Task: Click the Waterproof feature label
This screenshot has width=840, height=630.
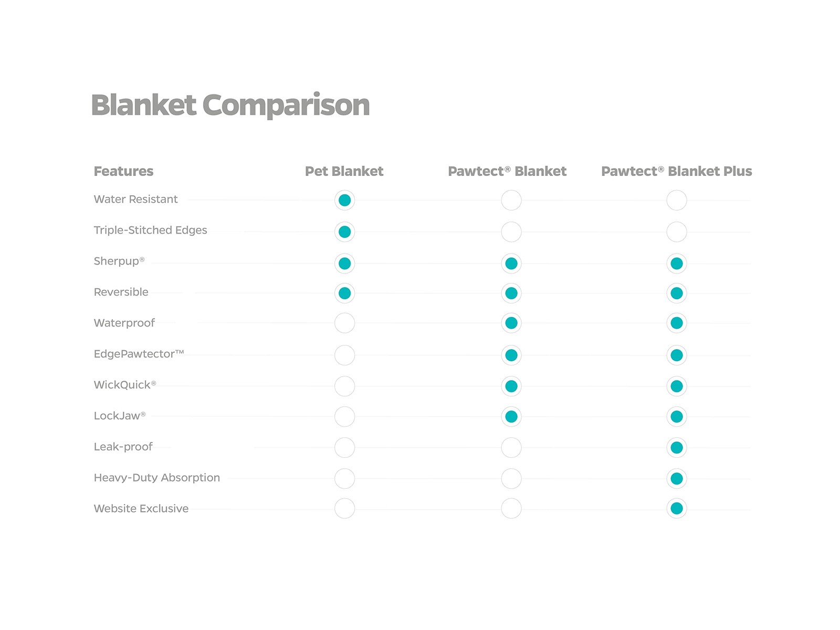Action: coord(124,323)
